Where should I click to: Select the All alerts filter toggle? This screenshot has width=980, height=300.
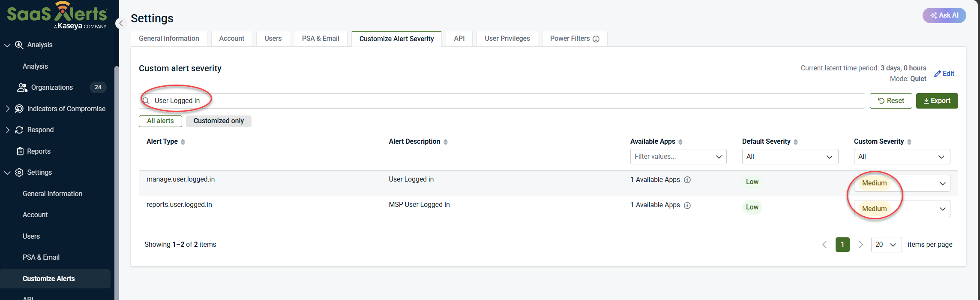160,121
